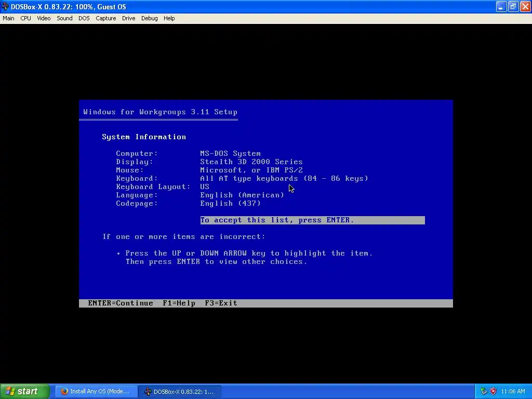Click 'F3=Exit' in the status bar
532x399 pixels.
(221, 303)
